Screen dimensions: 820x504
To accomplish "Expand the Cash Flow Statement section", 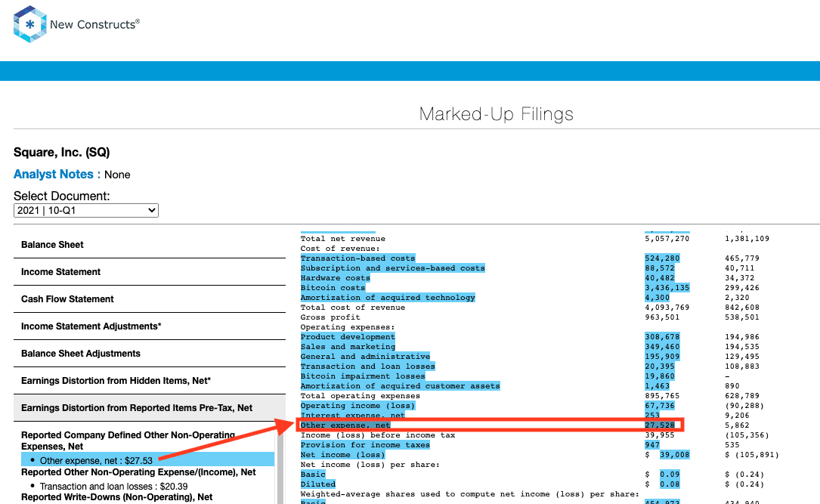I will [x=150, y=299].
